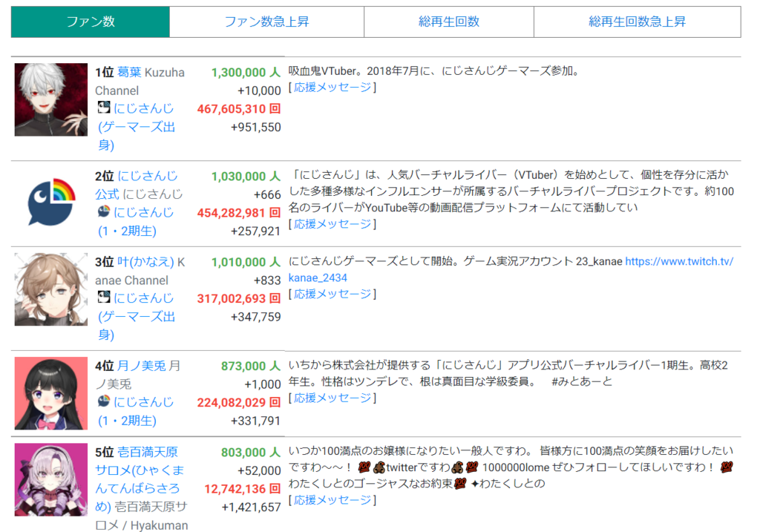
Task: Open the 総再生回数 tab
Action: click(449, 22)
